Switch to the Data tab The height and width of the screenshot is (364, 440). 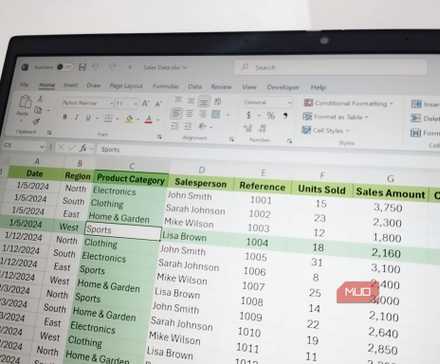coord(195,87)
